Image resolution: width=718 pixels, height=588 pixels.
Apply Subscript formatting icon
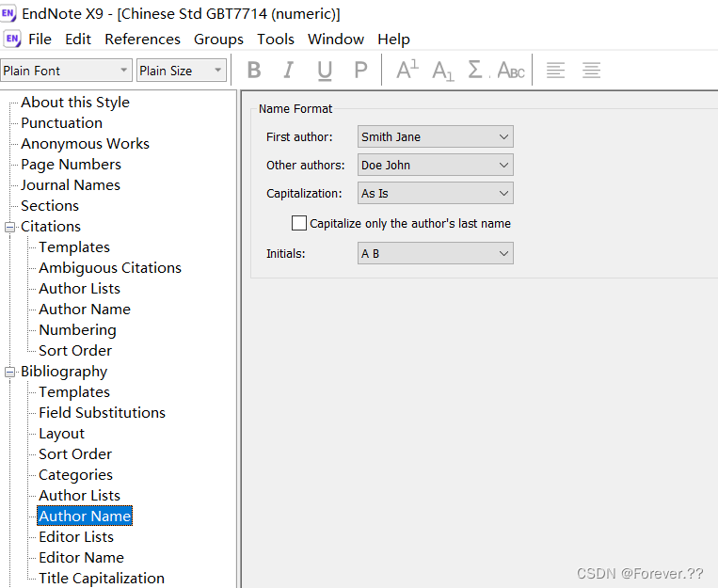443,72
